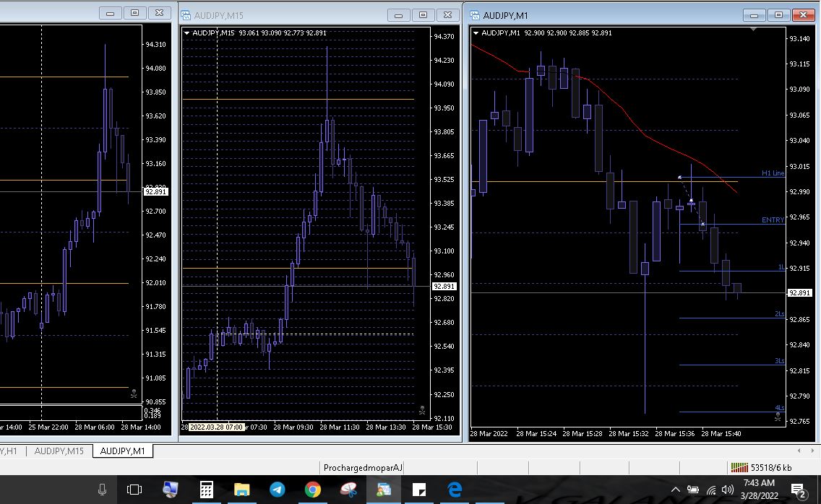Viewport: 821px width, 504px height.
Task: Open Microsoft Edge from the taskbar
Action: (455, 490)
